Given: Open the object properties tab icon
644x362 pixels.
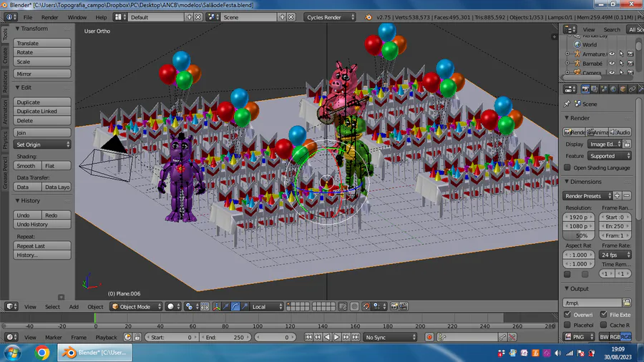Looking at the screenshot, I should [x=623, y=89].
